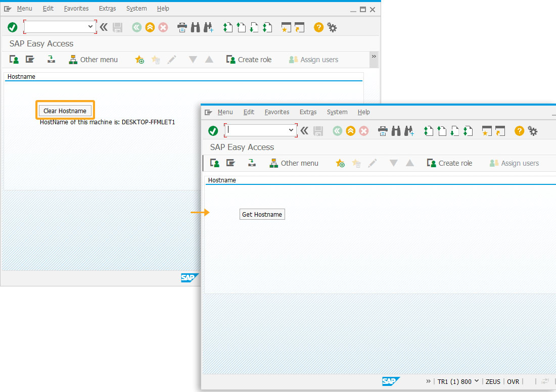Click green Enter checkmark in front window
556x392 pixels.
pos(213,131)
